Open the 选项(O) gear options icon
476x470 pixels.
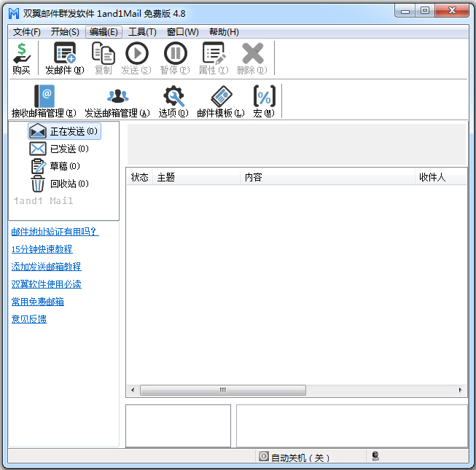point(173,101)
